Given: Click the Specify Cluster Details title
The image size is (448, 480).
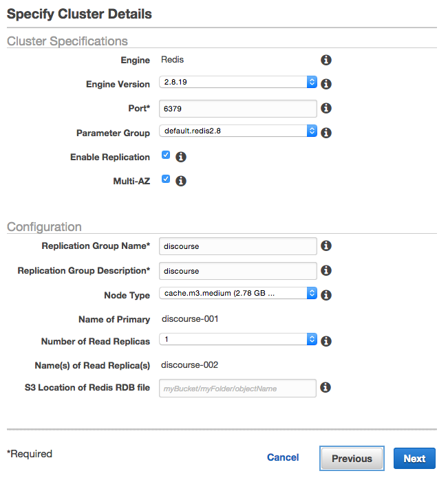Looking at the screenshot, I should (x=79, y=14).
